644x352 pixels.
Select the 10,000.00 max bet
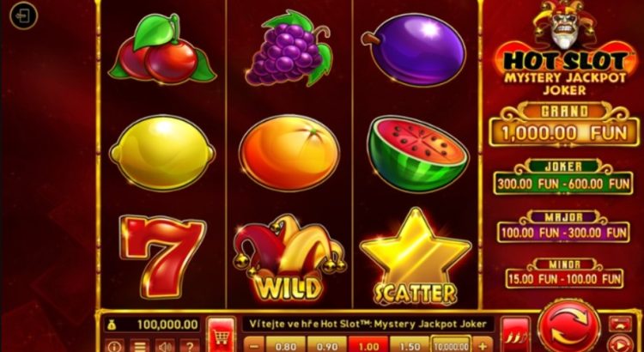point(451,344)
